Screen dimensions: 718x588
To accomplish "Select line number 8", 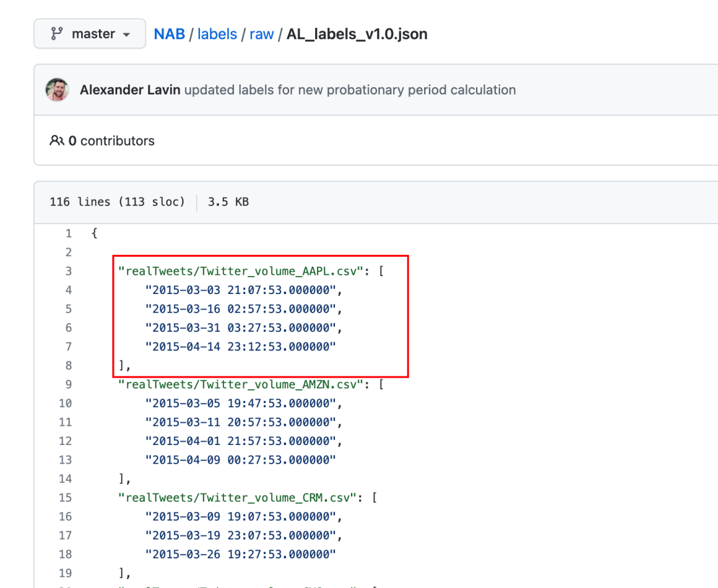I will [68, 366].
